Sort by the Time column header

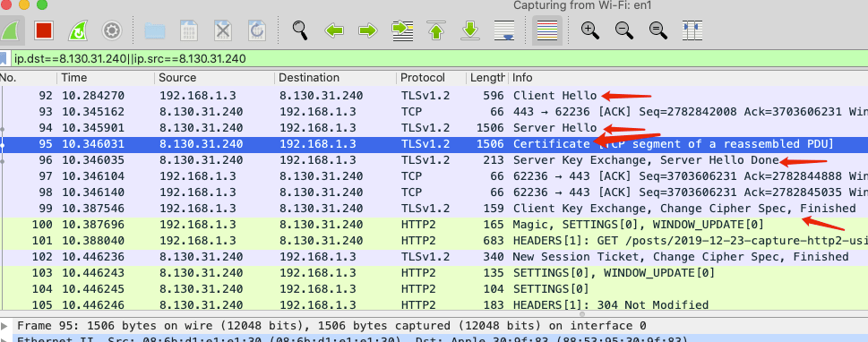(x=105, y=78)
